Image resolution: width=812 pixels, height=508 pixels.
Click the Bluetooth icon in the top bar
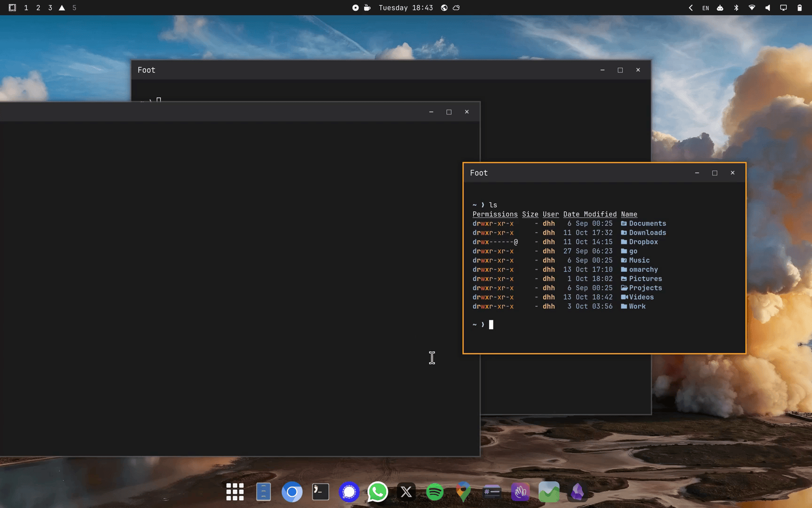[736, 8]
